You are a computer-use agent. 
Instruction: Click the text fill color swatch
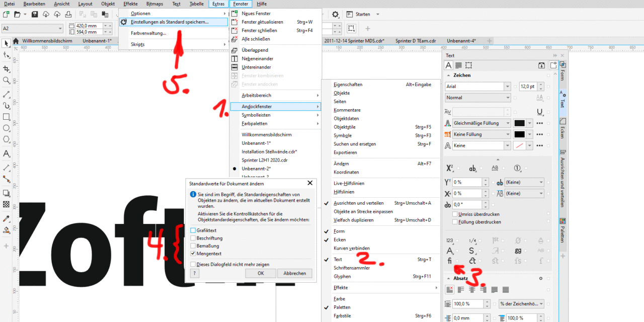click(x=520, y=123)
